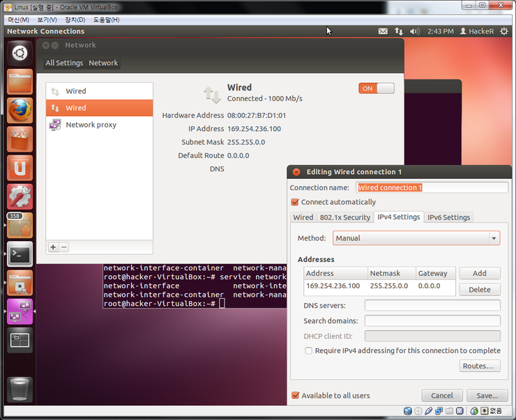This screenshot has height=420, width=516.
Task: Remove the selected connection with minus button
Action: click(x=64, y=247)
